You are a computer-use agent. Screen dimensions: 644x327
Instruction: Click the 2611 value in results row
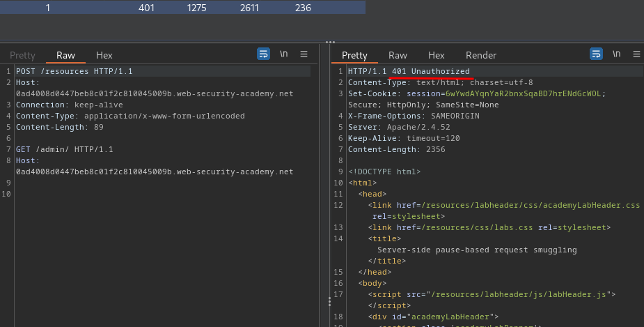[x=249, y=8]
